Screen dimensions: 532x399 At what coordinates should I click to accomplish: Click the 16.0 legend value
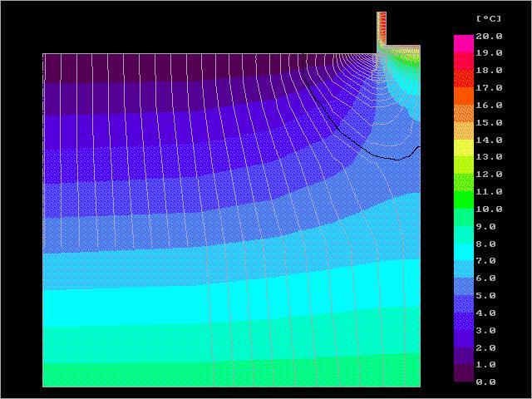(489, 106)
